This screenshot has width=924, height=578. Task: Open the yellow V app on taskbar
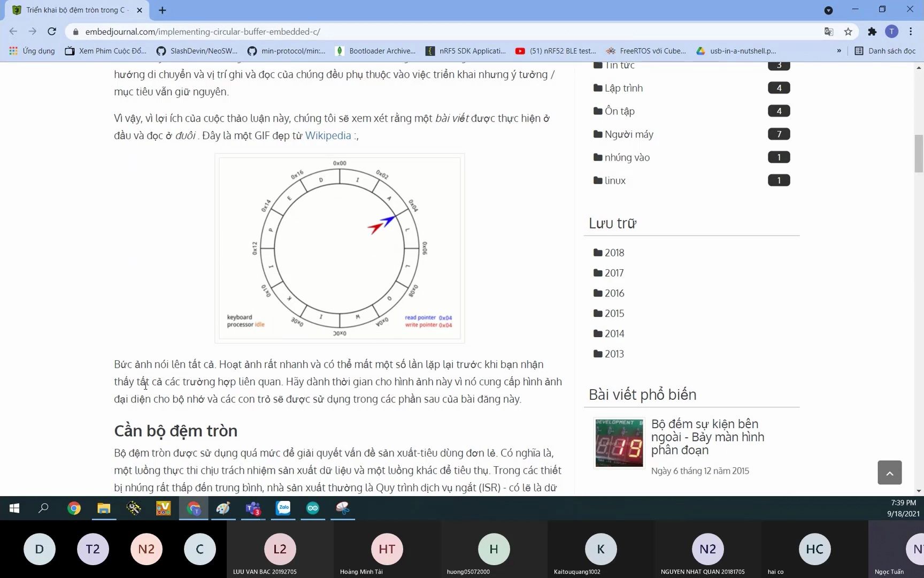[x=164, y=508]
